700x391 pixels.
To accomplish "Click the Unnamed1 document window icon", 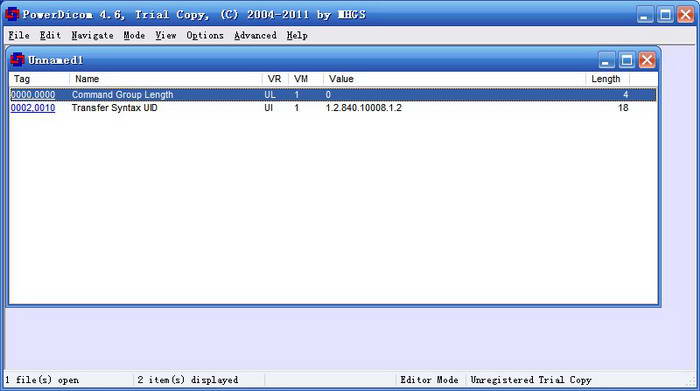I will coord(17,60).
